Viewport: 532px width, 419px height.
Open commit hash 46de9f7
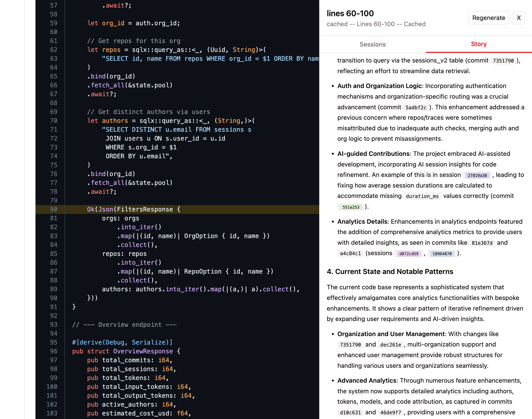point(391,412)
